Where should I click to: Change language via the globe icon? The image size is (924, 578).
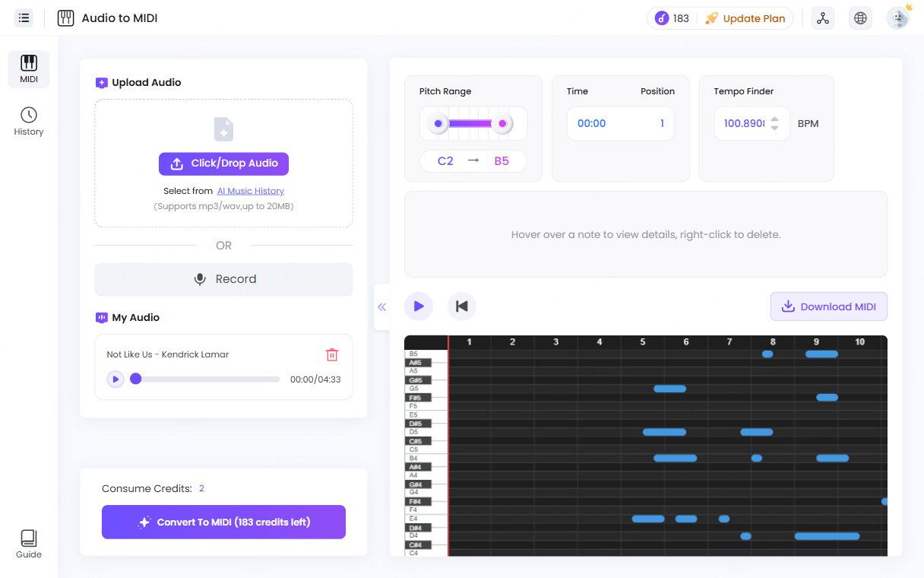[x=860, y=17]
